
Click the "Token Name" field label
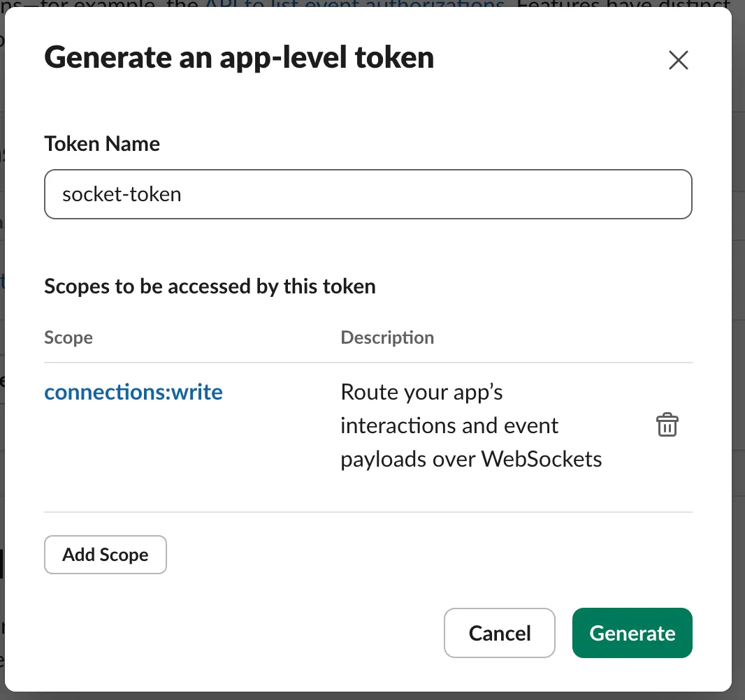[x=102, y=144]
